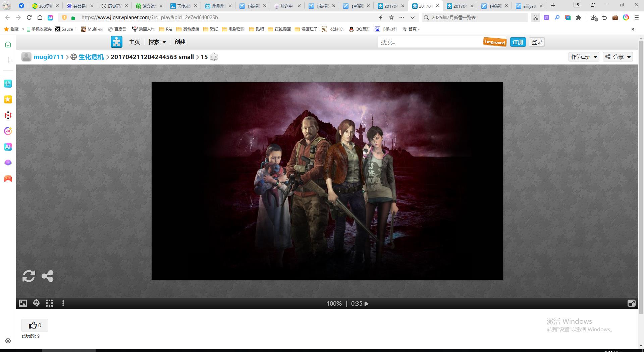Toggle the ghost image icon in bottom bar
Screen dimensions: 644x352
coord(36,303)
